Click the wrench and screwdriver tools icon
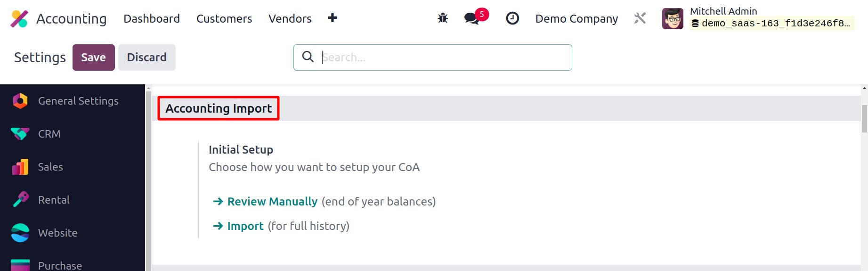 pyautogui.click(x=640, y=18)
